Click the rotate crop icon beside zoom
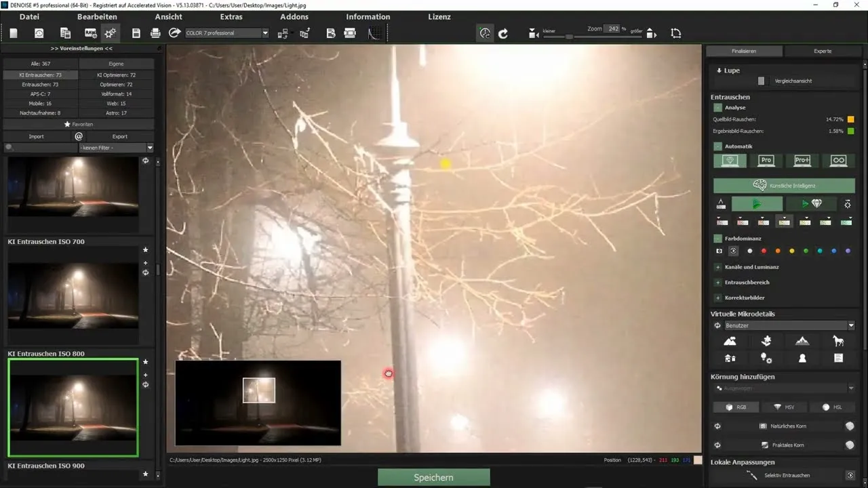 click(x=675, y=33)
